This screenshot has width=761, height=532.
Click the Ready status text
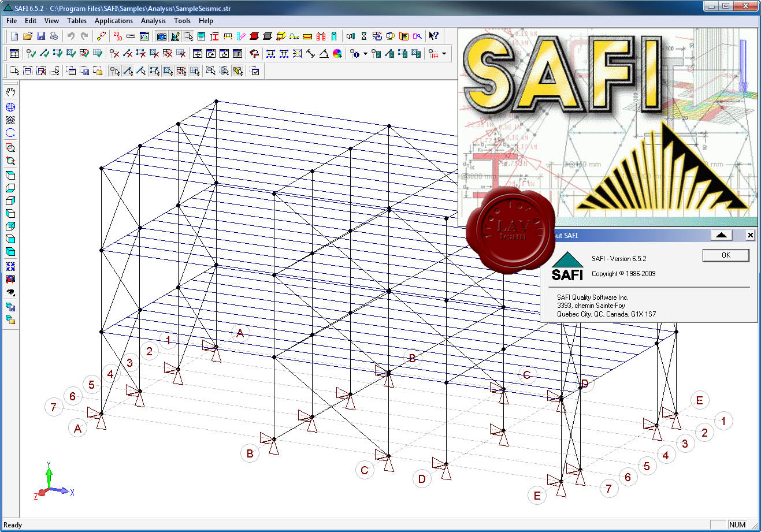(x=13, y=525)
